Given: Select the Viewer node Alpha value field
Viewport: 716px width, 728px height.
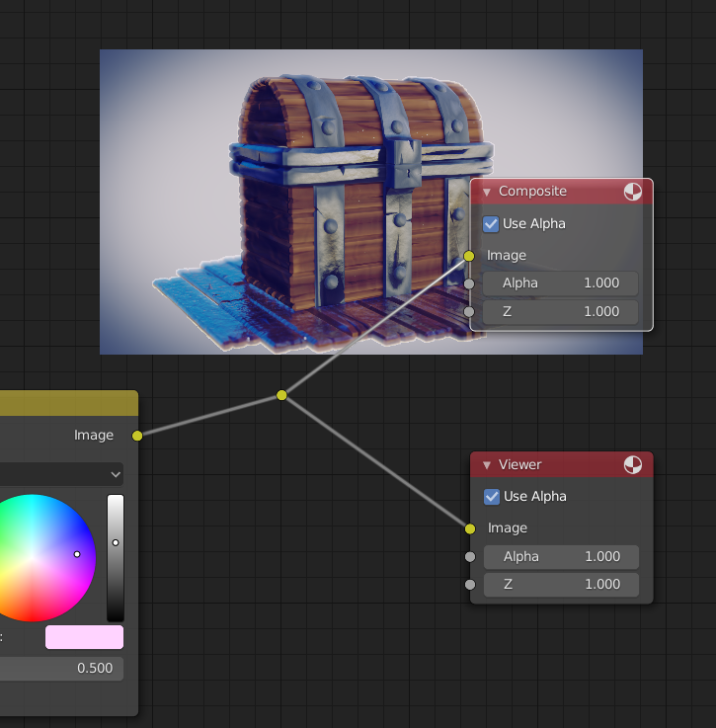Looking at the screenshot, I should click(561, 557).
